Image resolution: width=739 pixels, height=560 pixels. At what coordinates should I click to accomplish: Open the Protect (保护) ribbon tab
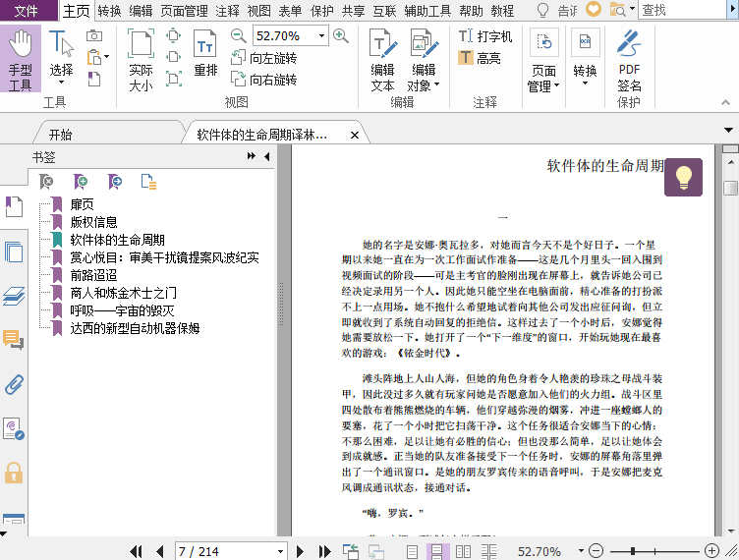pos(322,11)
